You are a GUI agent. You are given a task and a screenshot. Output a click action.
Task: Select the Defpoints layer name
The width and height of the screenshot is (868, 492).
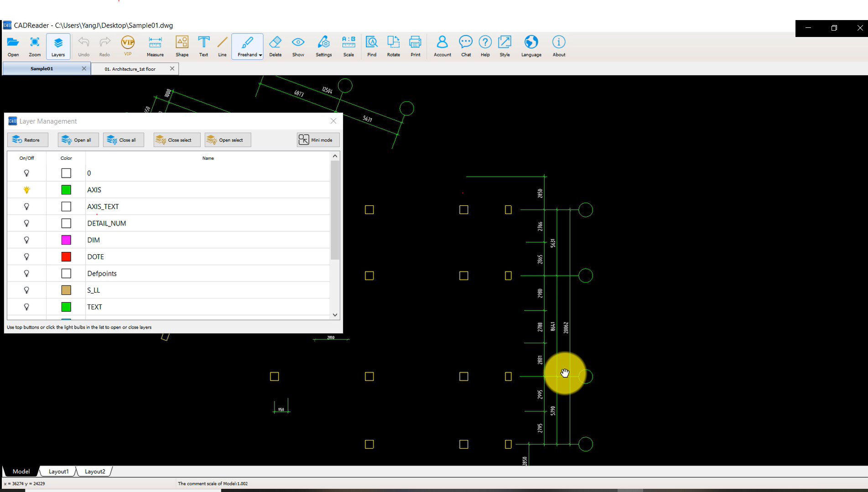point(102,273)
